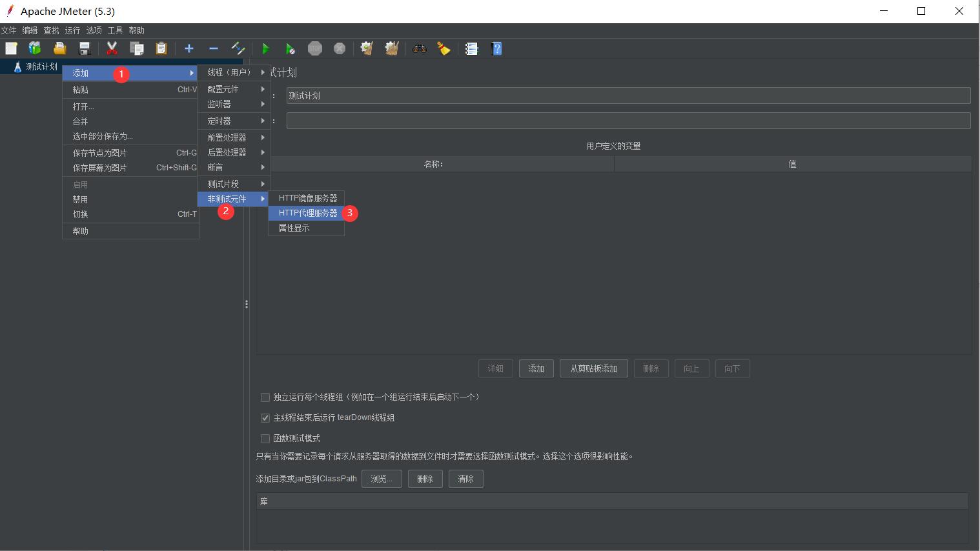Choose 合并 in context menu
The image size is (980, 551).
pos(130,121)
